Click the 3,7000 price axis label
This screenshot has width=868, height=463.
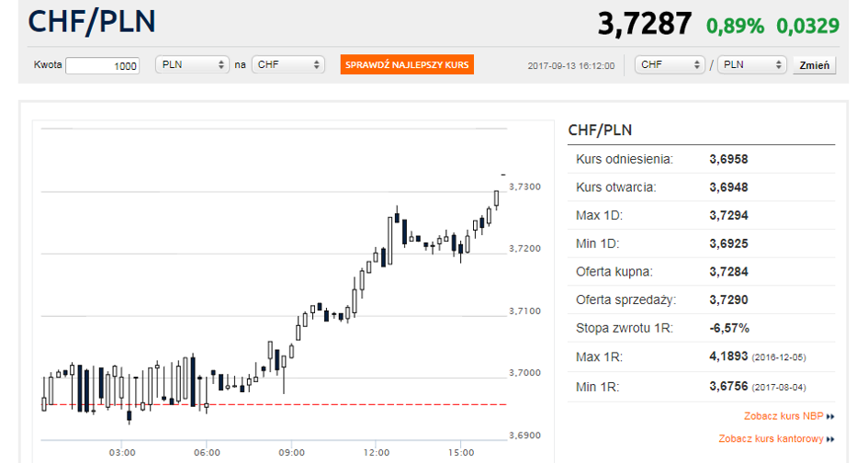(525, 373)
